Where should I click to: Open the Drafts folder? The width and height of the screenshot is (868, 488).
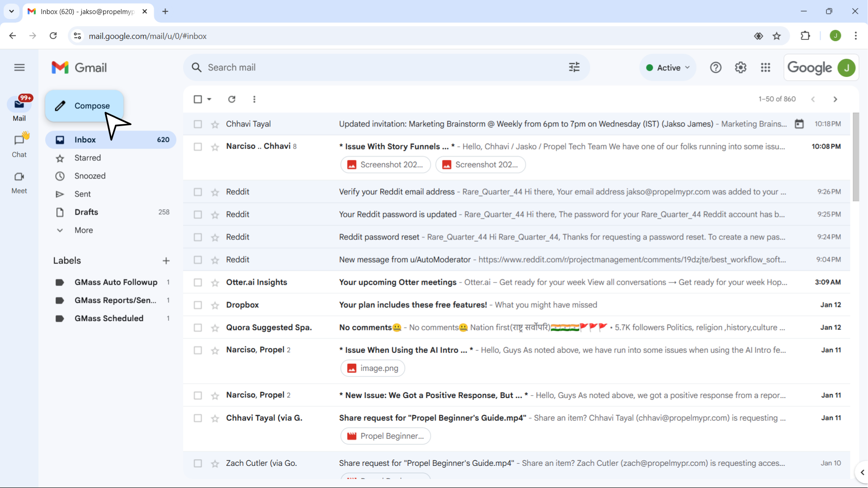pyautogui.click(x=111, y=212)
